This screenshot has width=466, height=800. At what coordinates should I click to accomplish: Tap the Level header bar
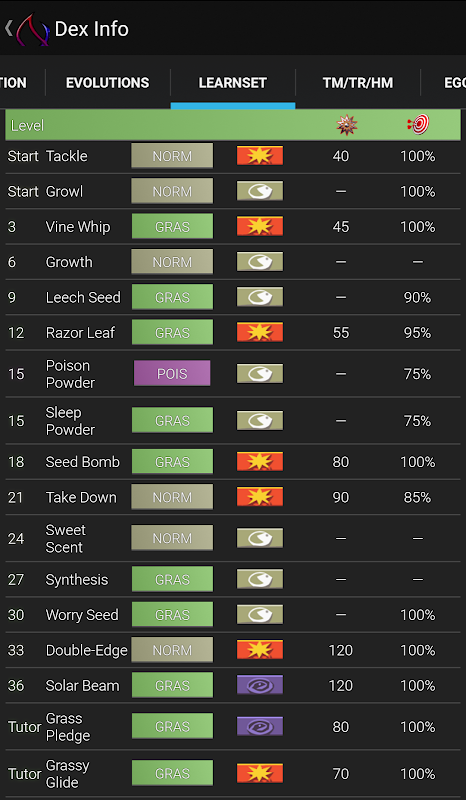233,125
